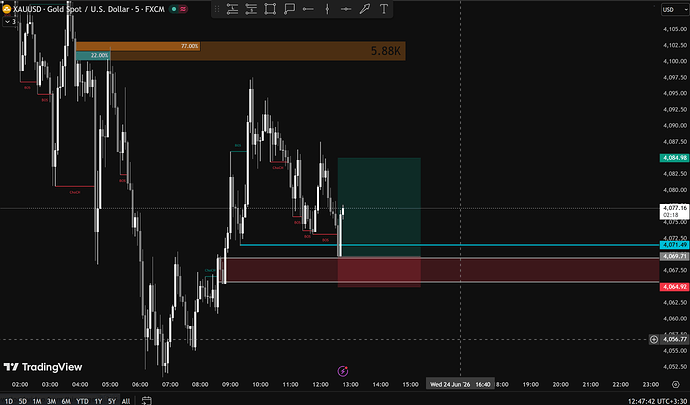Click the plus icon beside 4,056.77
This screenshot has height=405, width=690.
(654, 339)
